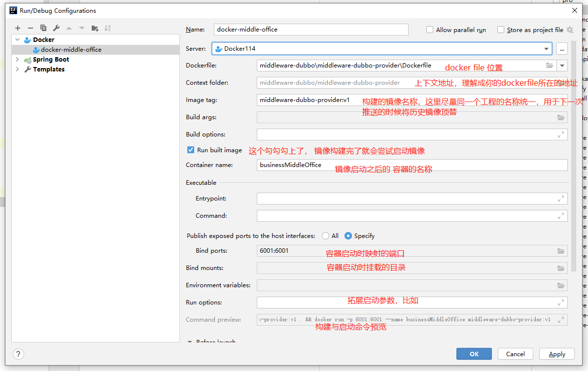Create new folder for configurations
This screenshot has width=588, height=371.
click(x=95, y=28)
